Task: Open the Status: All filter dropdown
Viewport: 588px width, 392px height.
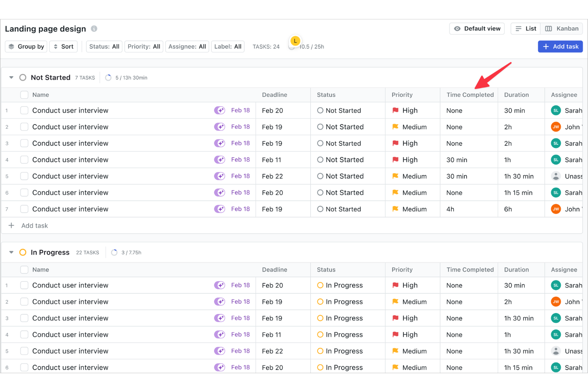Action: point(104,46)
